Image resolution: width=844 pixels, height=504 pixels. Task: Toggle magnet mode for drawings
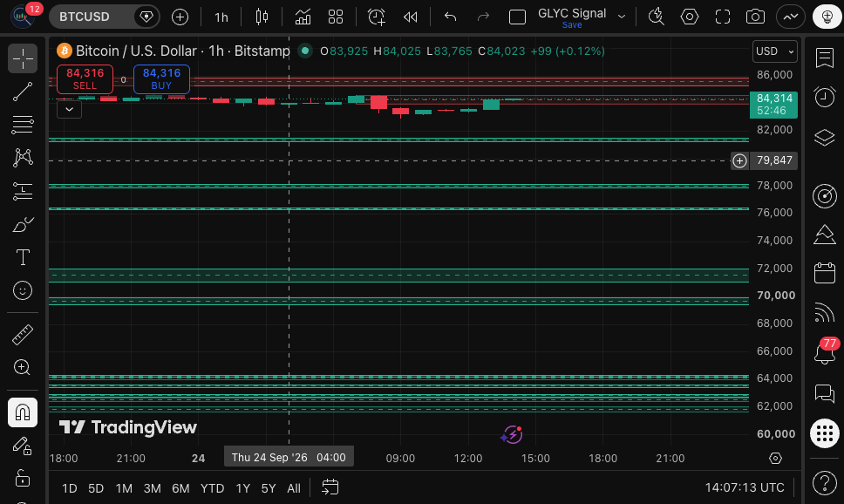pos(23,412)
